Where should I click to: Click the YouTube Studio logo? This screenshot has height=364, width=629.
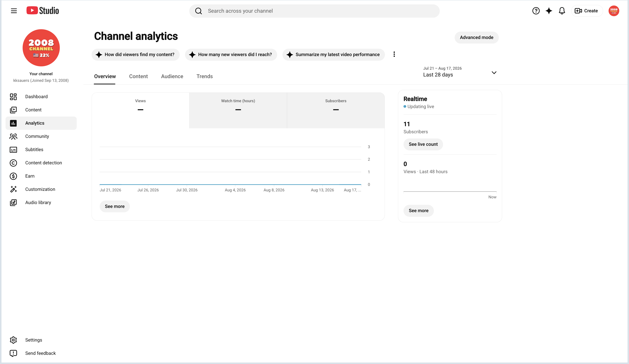(43, 11)
